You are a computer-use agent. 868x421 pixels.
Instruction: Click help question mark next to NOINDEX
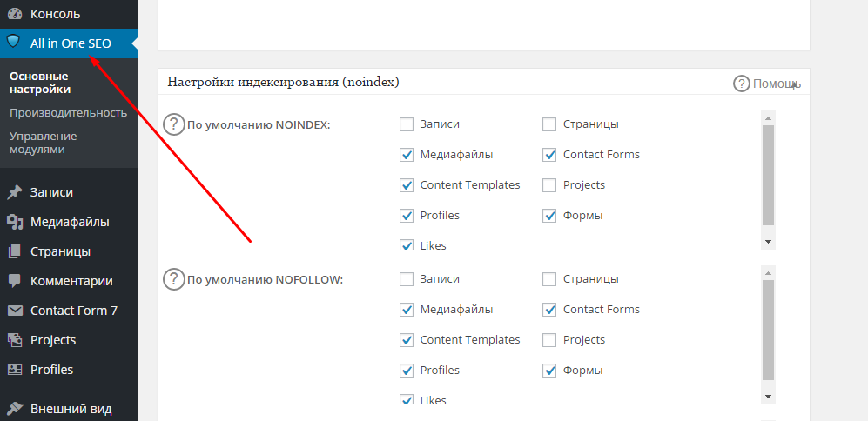pyautogui.click(x=174, y=124)
